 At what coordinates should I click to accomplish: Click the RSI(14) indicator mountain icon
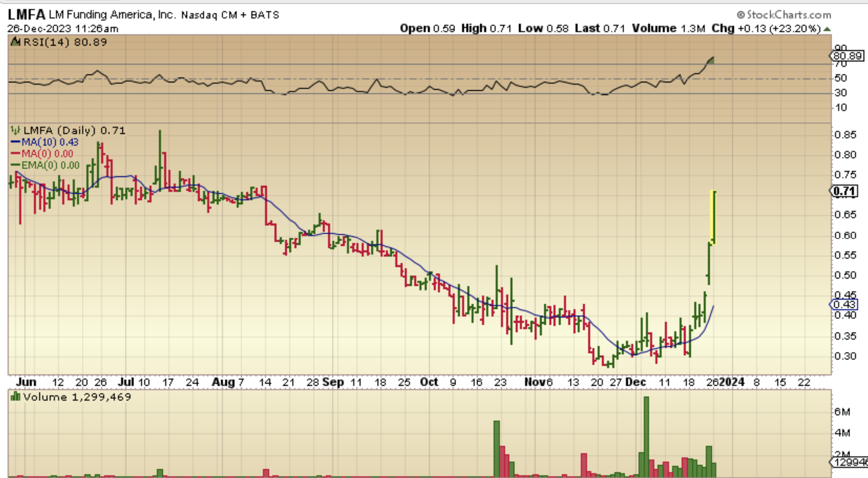(x=16, y=42)
